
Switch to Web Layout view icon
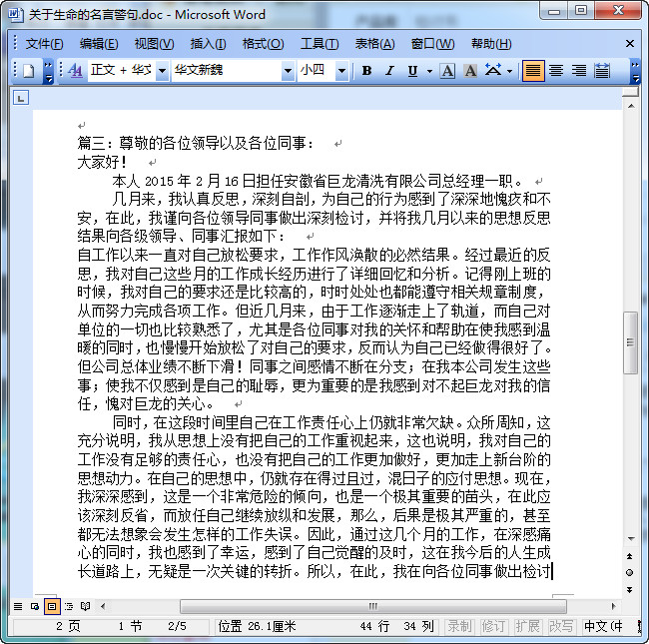point(35,607)
